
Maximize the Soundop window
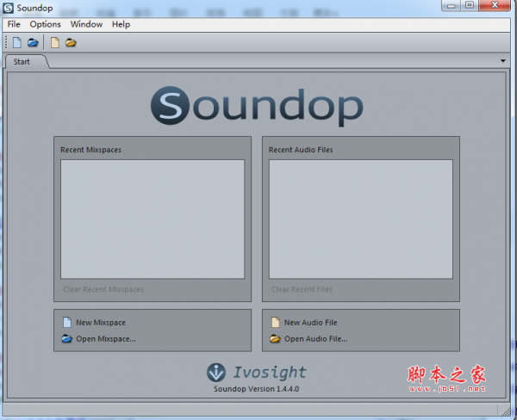pos(470,6)
